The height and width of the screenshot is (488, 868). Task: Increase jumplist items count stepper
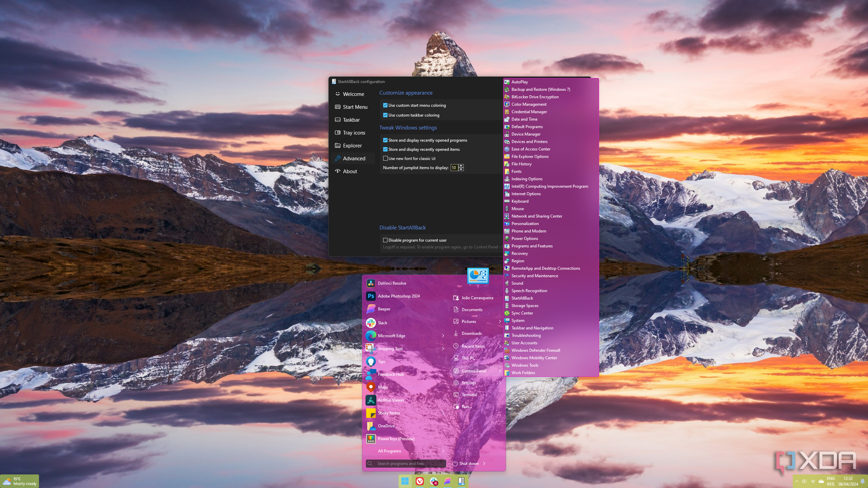click(x=461, y=166)
